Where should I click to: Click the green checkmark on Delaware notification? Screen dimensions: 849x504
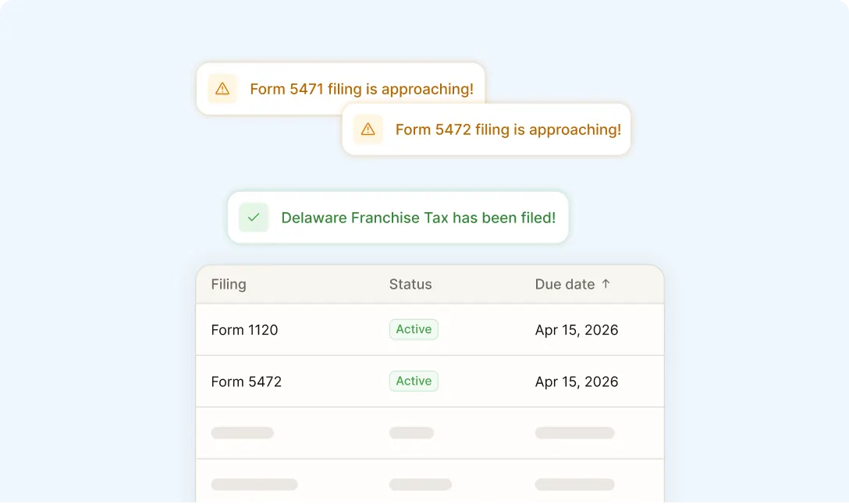(x=253, y=217)
